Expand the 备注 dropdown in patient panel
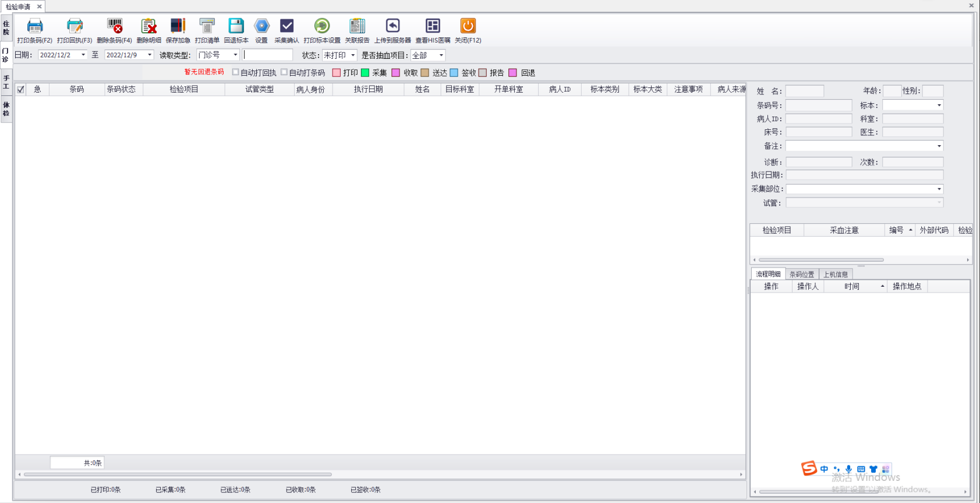980x503 pixels. pyautogui.click(x=939, y=146)
